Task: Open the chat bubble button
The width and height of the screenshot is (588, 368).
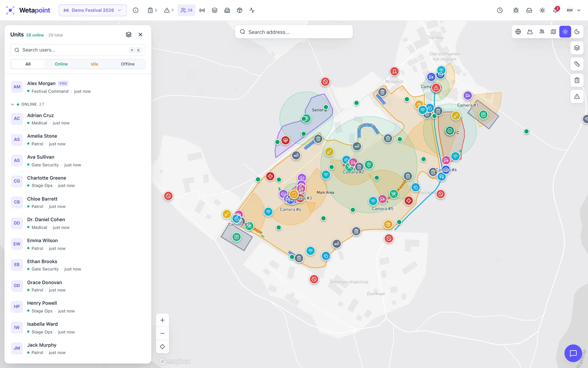Action: (x=573, y=353)
